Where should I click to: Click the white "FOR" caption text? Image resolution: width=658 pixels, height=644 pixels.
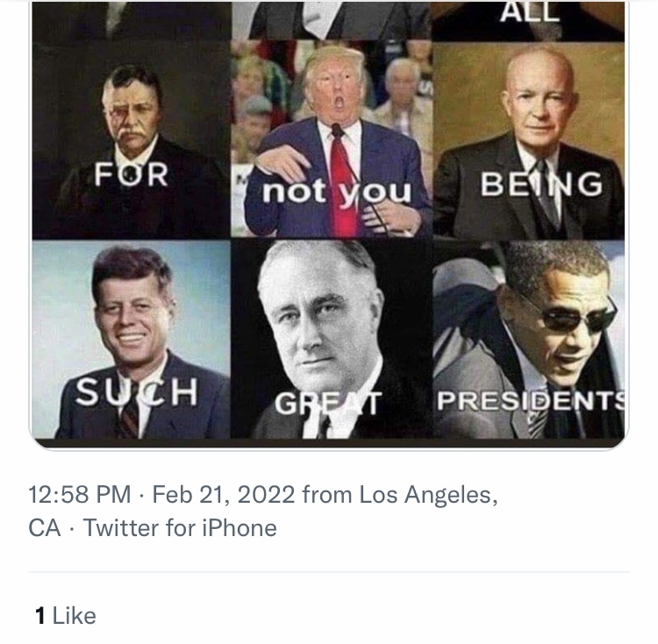[x=132, y=174]
